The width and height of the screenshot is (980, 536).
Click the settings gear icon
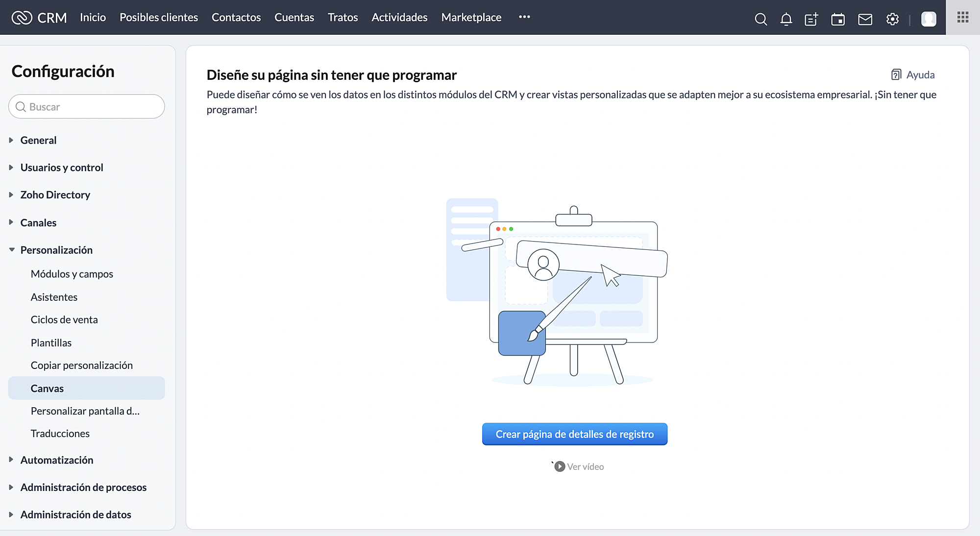click(x=892, y=17)
